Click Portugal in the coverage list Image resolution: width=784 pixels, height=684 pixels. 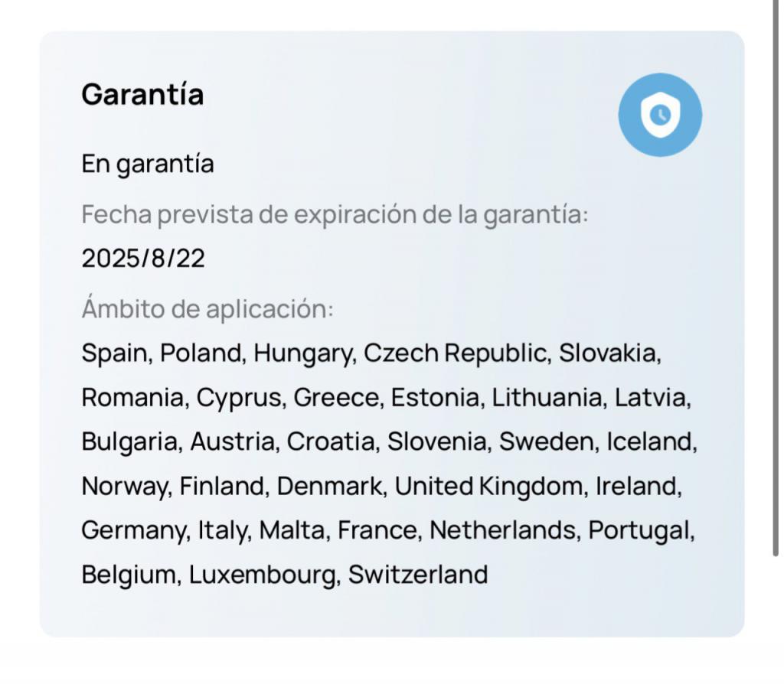point(639,531)
